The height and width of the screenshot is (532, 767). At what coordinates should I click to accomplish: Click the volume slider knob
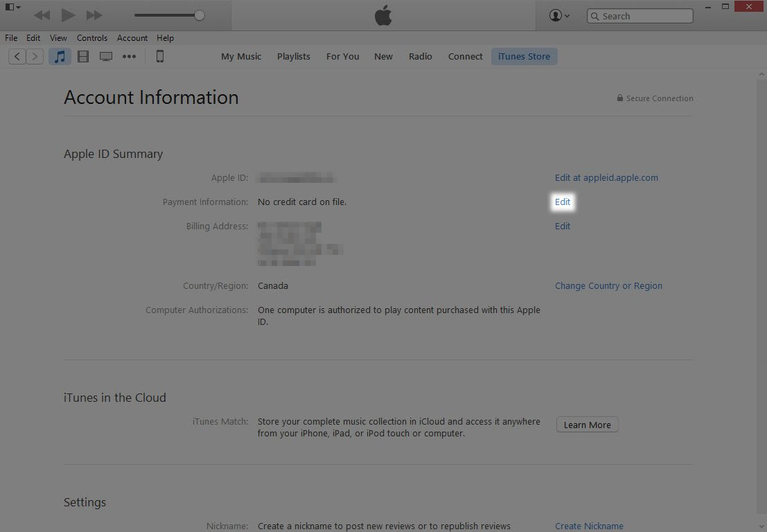pyautogui.click(x=199, y=15)
